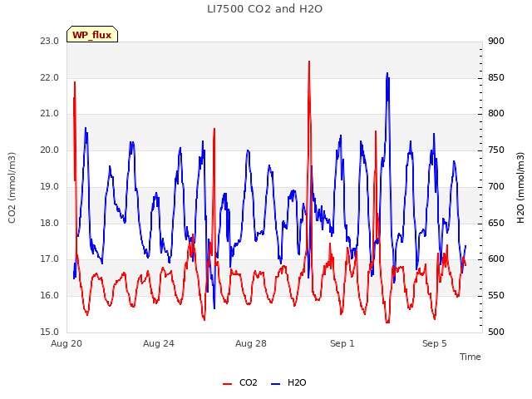Click the 18.0 left axis value
Screen dimensions: 532x399
(50, 223)
